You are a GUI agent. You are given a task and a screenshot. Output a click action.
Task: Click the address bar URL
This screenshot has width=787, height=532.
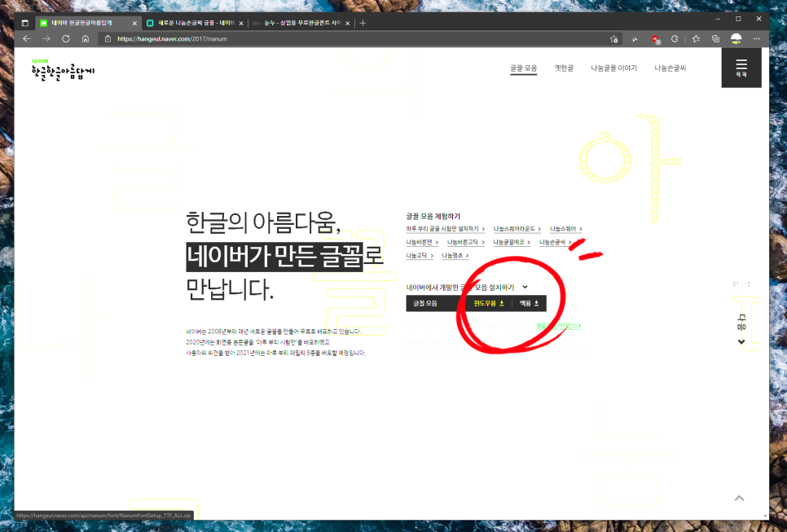point(172,38)
